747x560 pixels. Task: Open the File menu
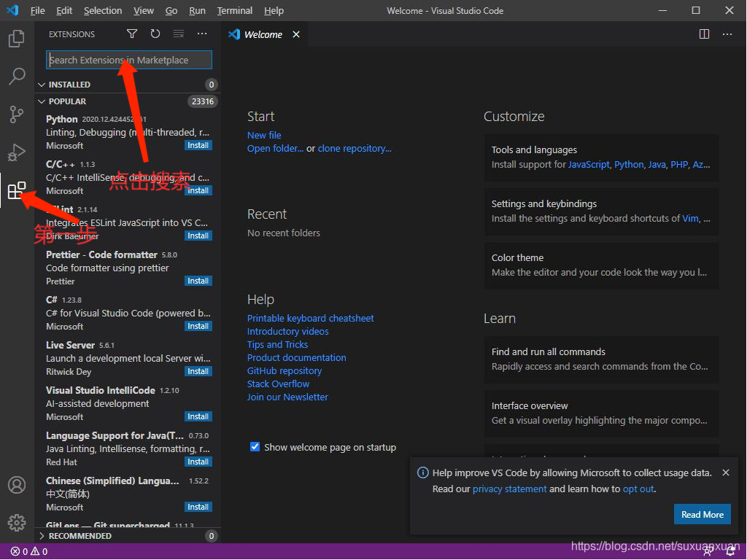click(37, 10)
